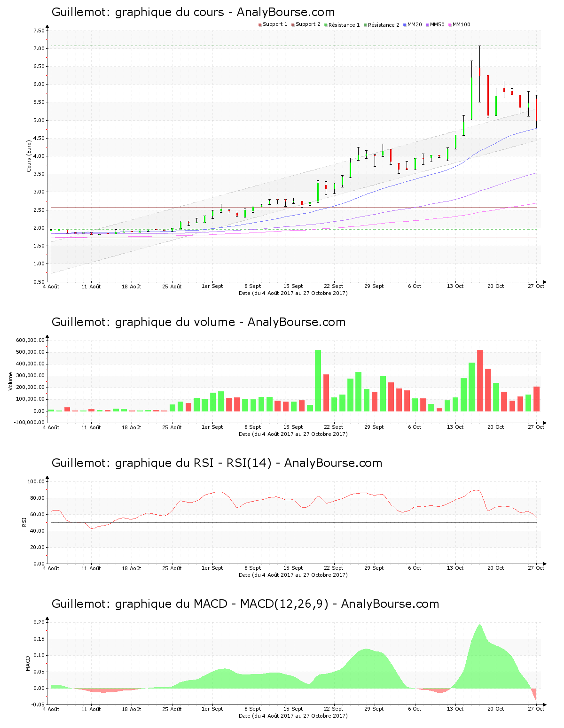The width and height of the screenshot is (564, 728).
Task: Select the Support 2 legend label
Action: pos(308,24)
